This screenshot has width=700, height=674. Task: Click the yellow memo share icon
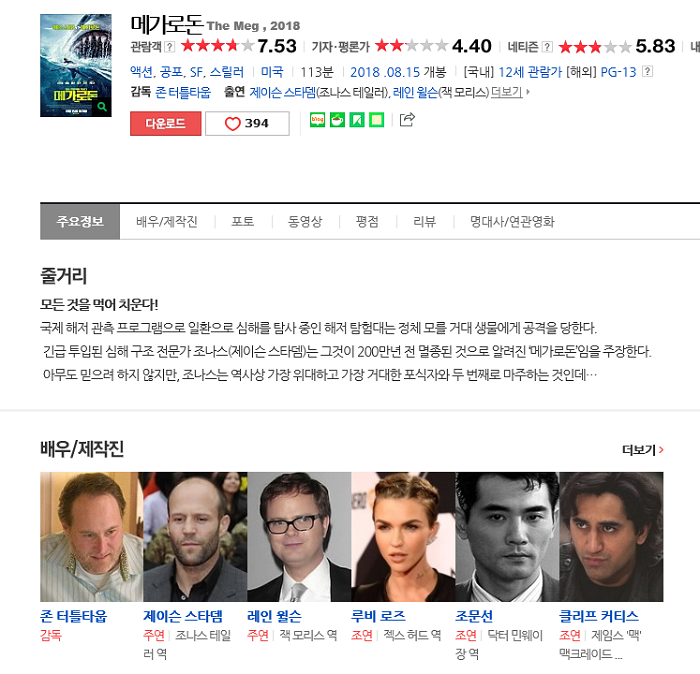click(x=377, y=120)
